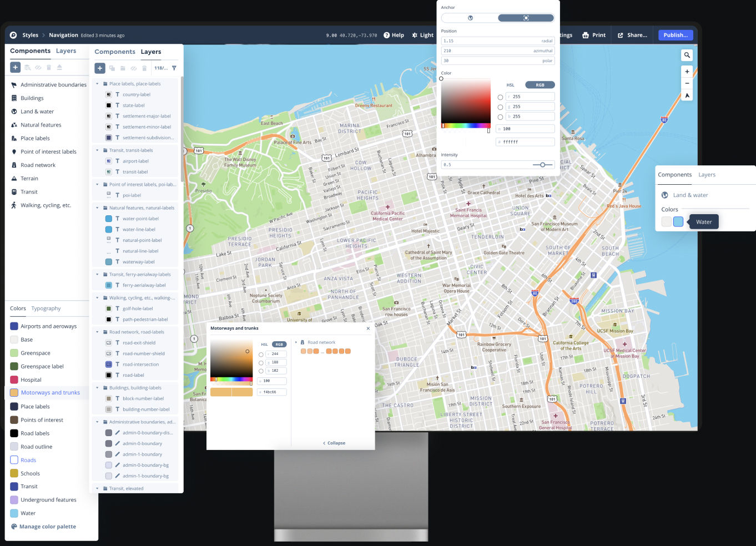Click the f4bc66 hex input field
This screenshot has width=756, height=546.
(272, 392)
